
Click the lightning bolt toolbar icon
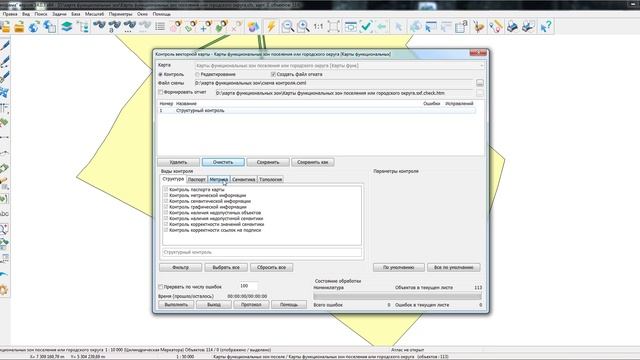coord(271,27)
